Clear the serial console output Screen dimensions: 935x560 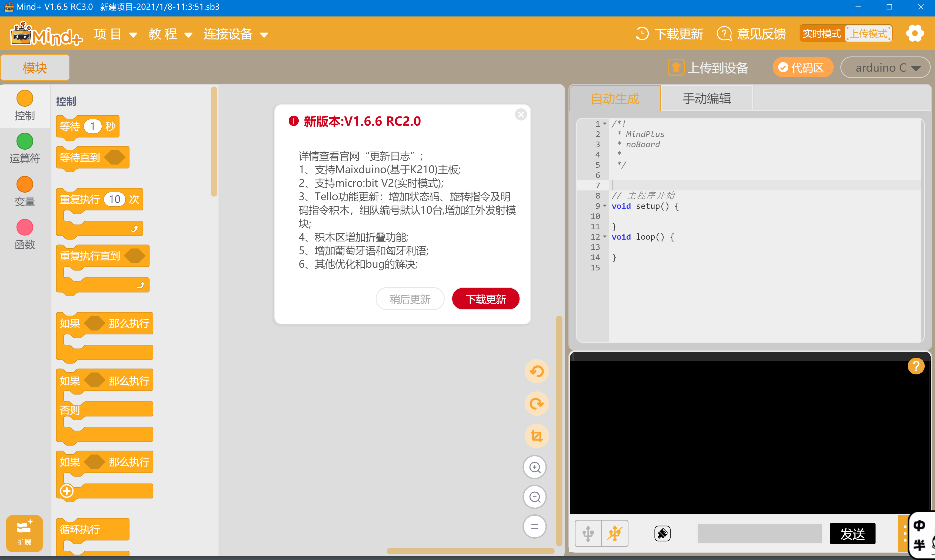click(662, 534)
